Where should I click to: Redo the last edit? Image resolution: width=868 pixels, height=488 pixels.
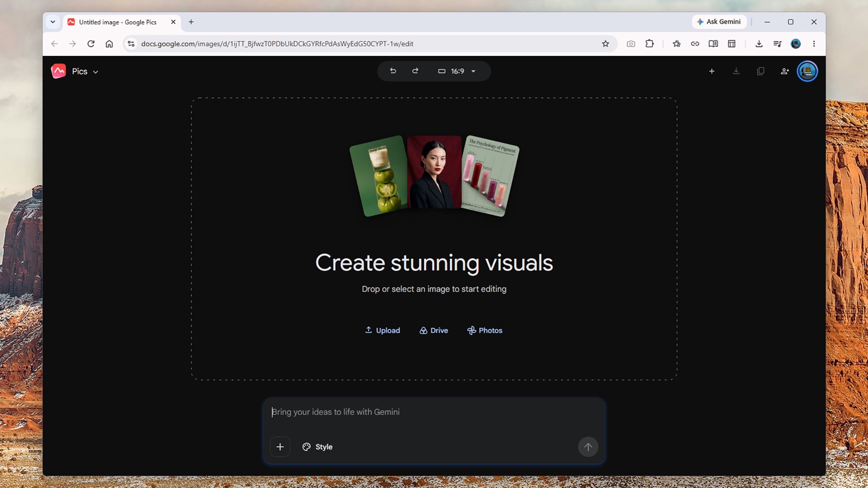click(x=415, y=71)
